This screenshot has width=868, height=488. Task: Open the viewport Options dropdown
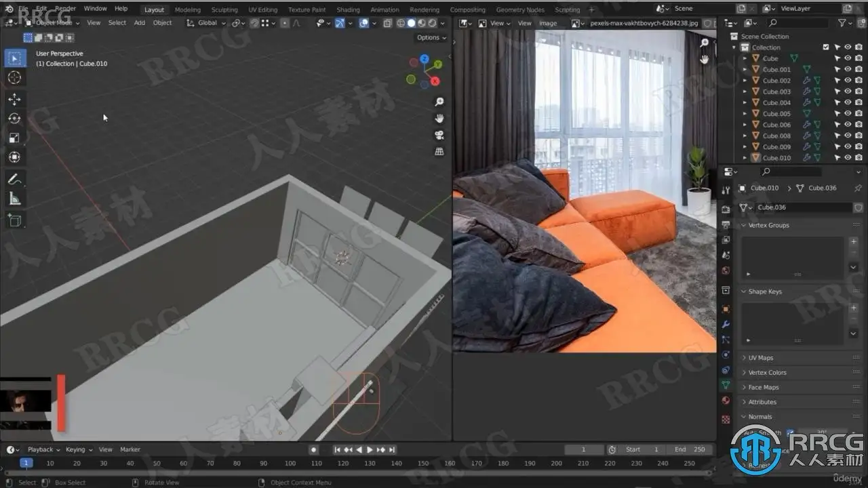coord(431,38)
